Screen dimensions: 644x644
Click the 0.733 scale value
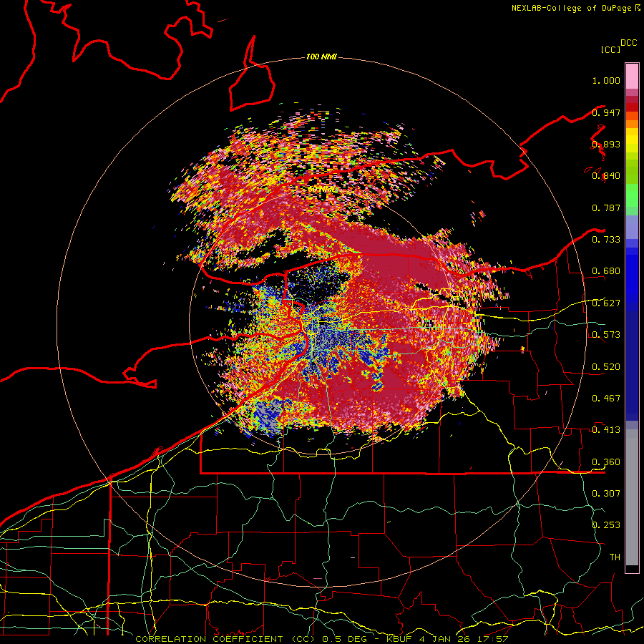[606, 240]
